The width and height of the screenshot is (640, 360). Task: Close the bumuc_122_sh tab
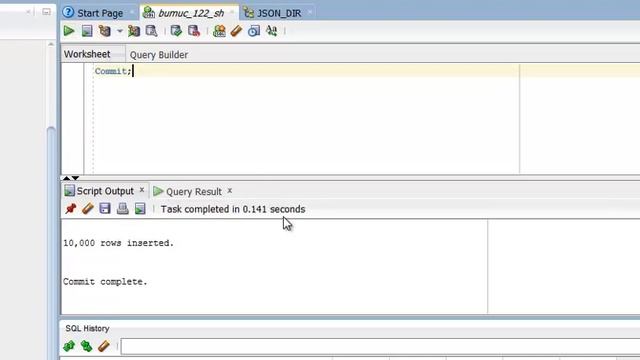click(231, 12)
